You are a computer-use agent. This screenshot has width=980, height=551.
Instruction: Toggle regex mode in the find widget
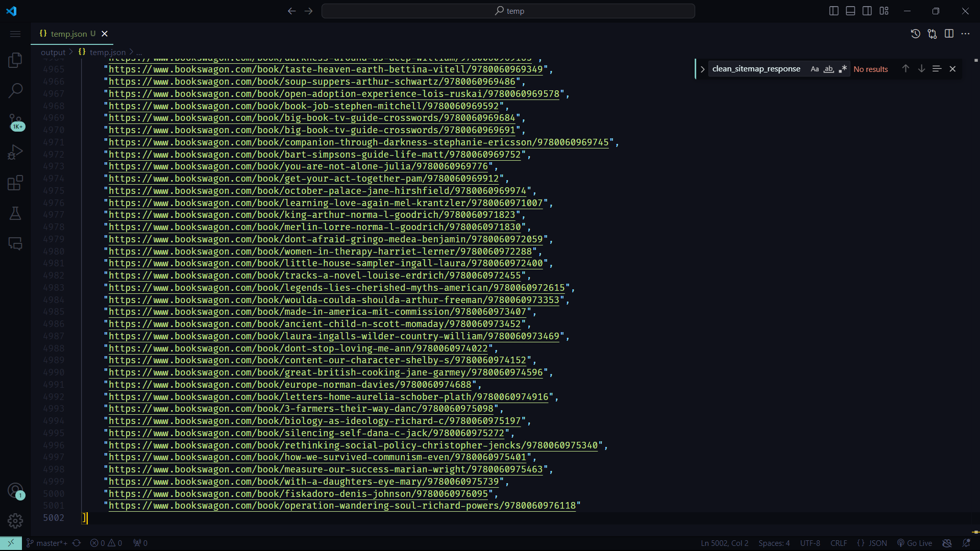pos(843,69)
